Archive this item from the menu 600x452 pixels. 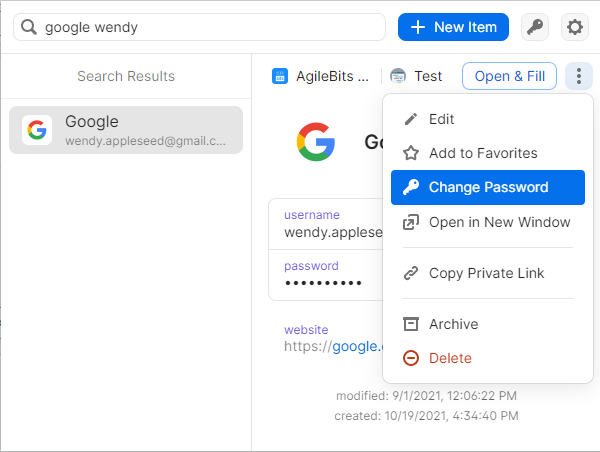pyautogui.click(x=453, y=324)
